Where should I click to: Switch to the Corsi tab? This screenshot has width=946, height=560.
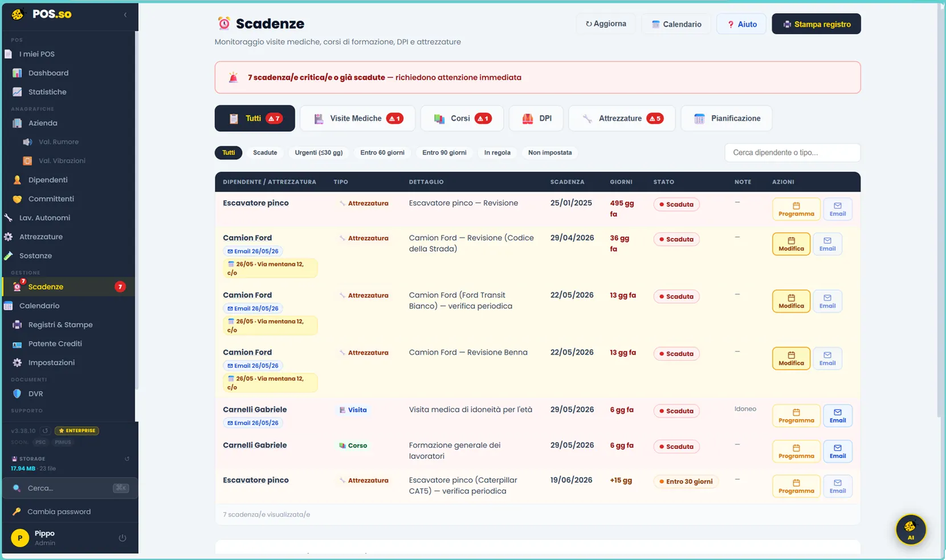[462, 118]
